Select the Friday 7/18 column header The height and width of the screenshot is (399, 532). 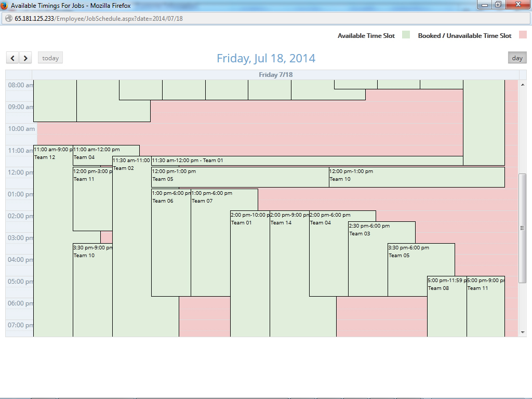point(275,75)
